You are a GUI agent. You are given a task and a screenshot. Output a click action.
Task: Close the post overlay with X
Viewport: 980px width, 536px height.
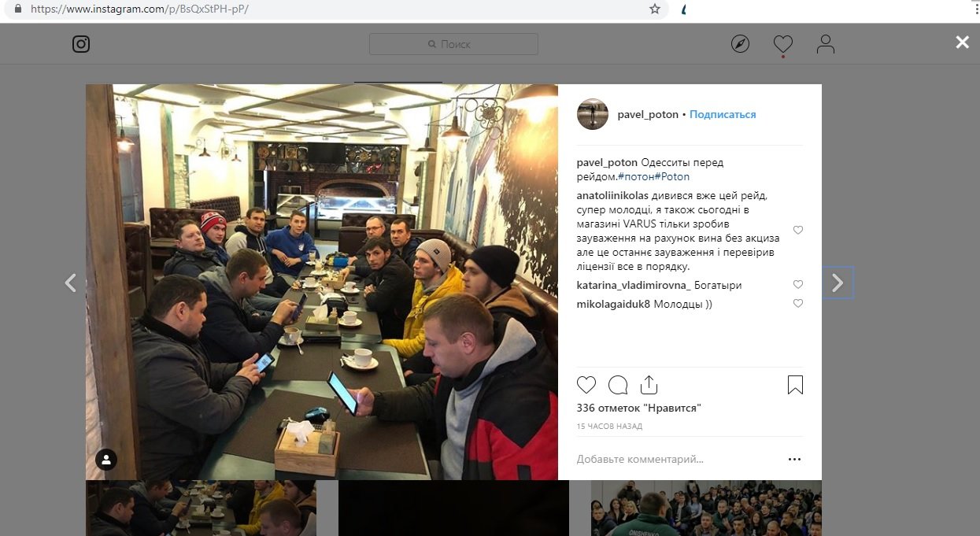pyautogui.click(x=962, y=43)
